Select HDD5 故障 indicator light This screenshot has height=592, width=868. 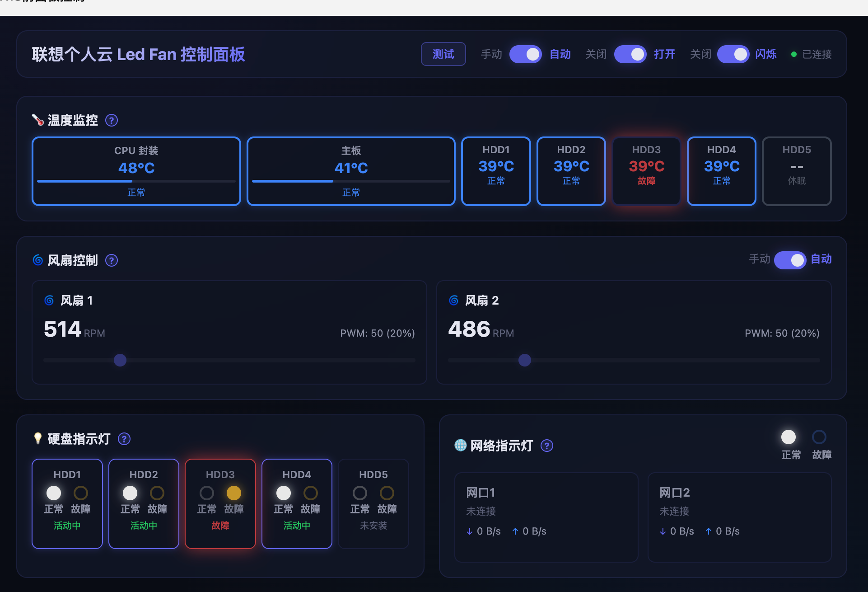[387, 493]
